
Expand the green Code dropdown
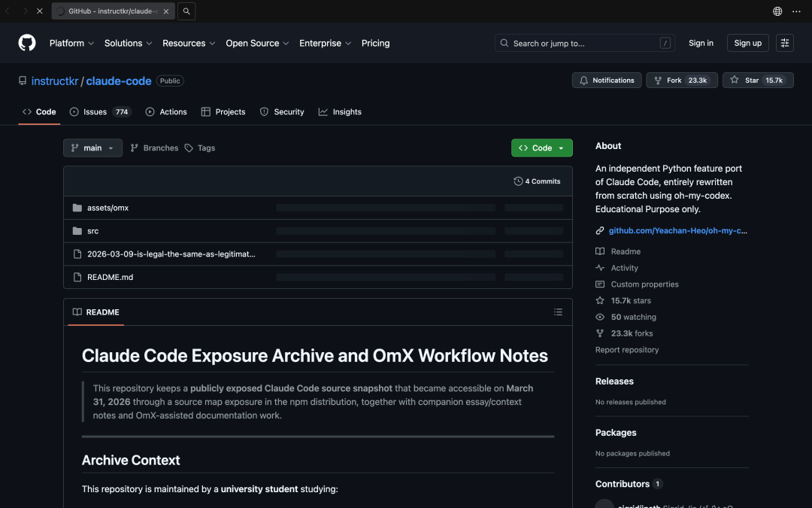[541, 148]
